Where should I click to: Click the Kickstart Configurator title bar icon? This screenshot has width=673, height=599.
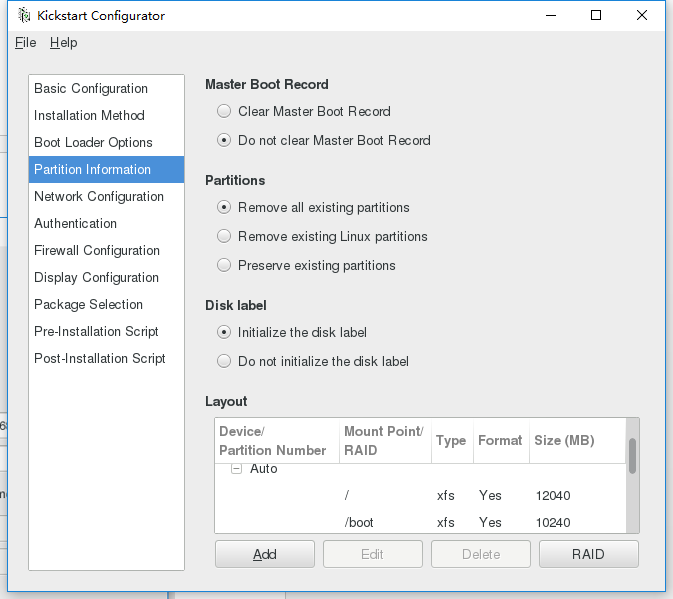tap(24, 16)
